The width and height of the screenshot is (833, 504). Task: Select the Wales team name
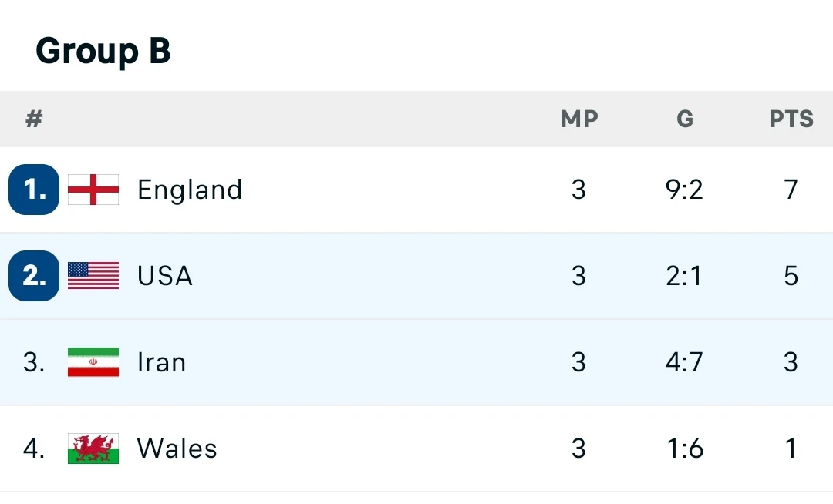click(x=177, y=449)
